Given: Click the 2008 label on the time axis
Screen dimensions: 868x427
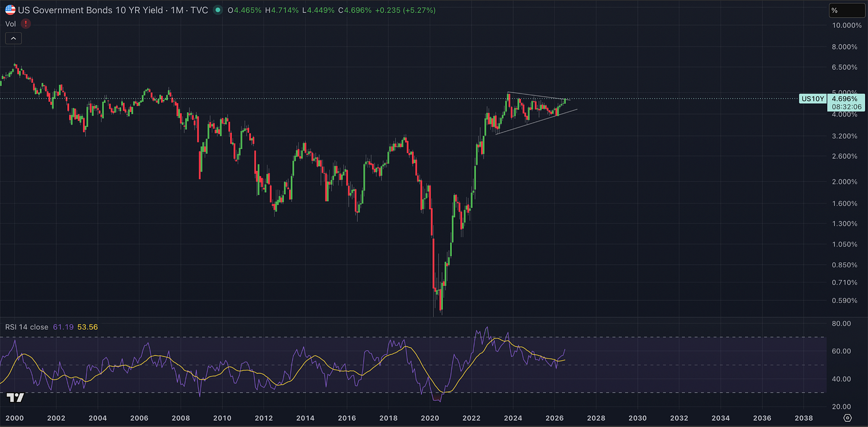Looking at the screenshot, I should [181, 419].
